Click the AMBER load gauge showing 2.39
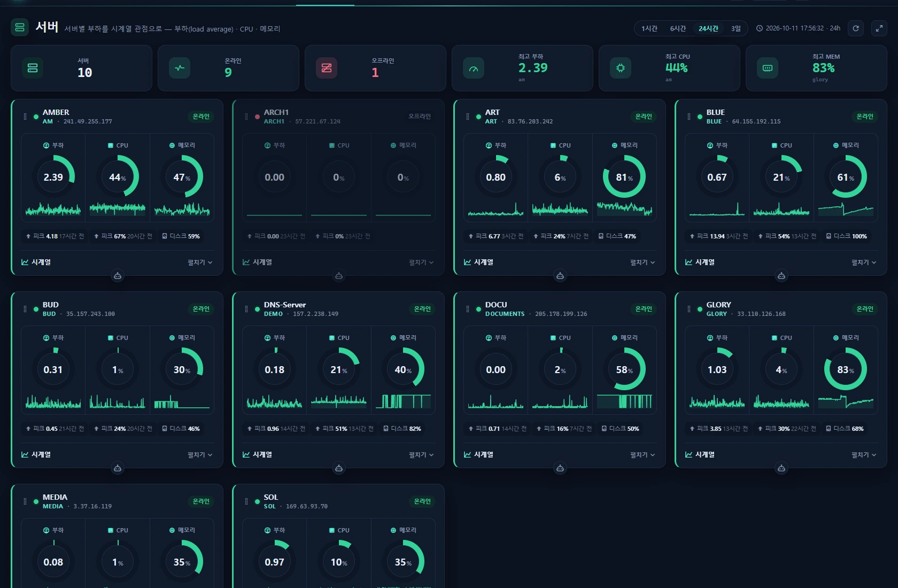Image resolution: width=898 pixels, height=588 pixels. 53,177
